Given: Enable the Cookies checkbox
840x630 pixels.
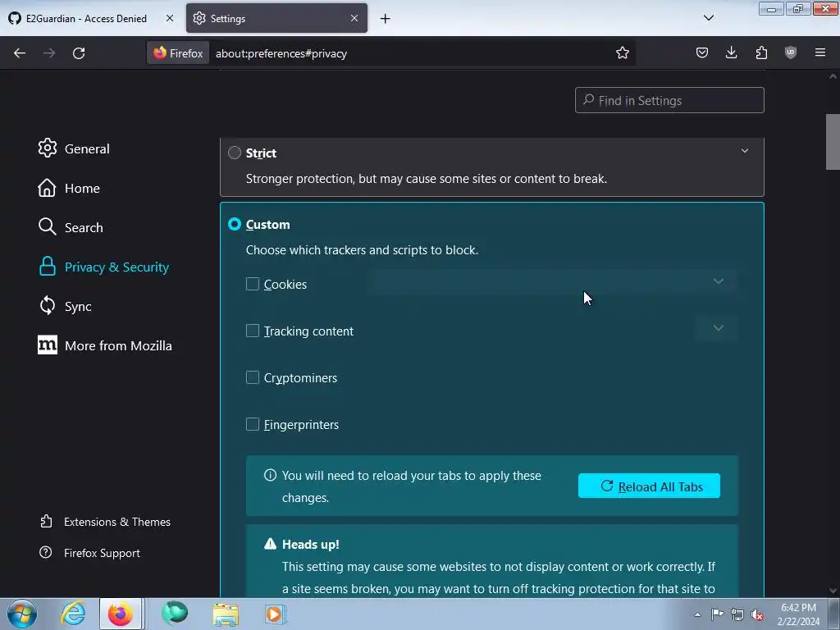Looking at the screenshot, I should click(253, 284).
